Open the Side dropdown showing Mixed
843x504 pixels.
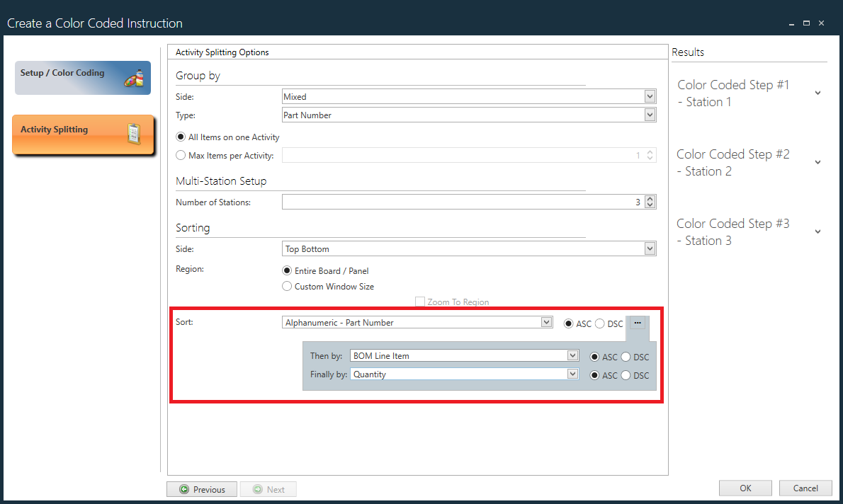coord(650,96)
